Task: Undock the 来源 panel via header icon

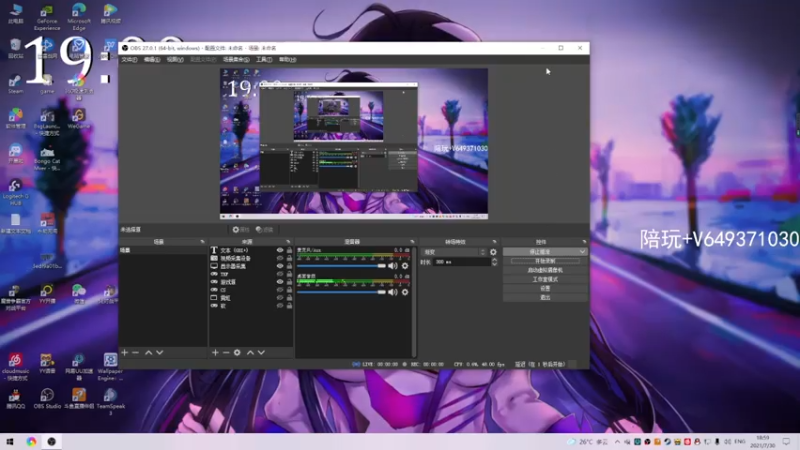Action: (288, 242)
